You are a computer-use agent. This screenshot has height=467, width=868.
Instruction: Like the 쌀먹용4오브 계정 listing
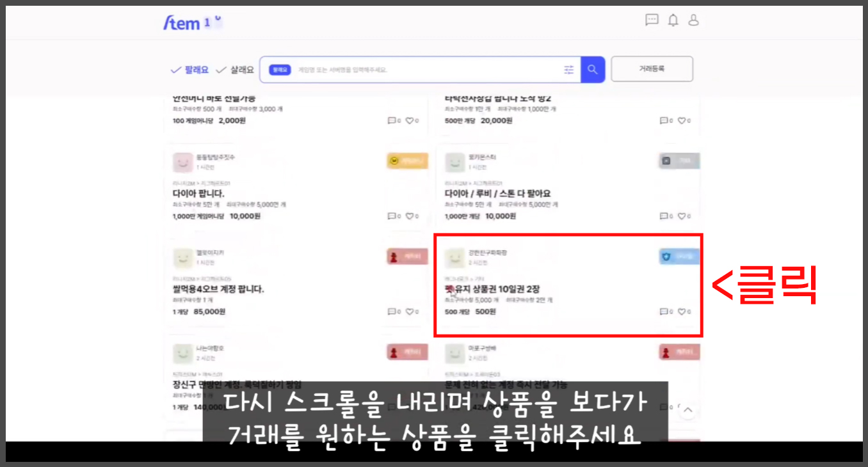click(x=410, y=312)
